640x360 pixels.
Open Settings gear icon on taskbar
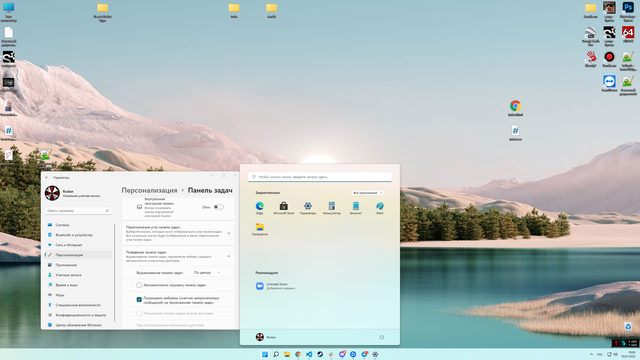point(375,354)
